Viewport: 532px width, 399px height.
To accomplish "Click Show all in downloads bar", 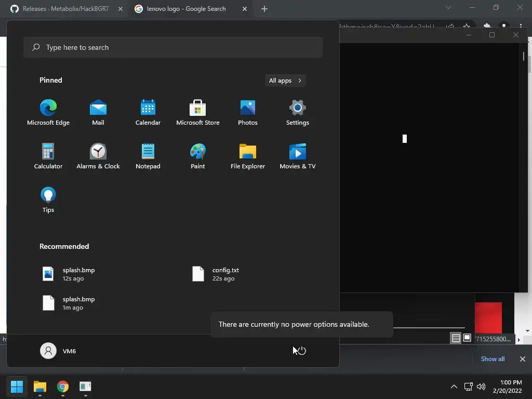I will tap(493, 359).
